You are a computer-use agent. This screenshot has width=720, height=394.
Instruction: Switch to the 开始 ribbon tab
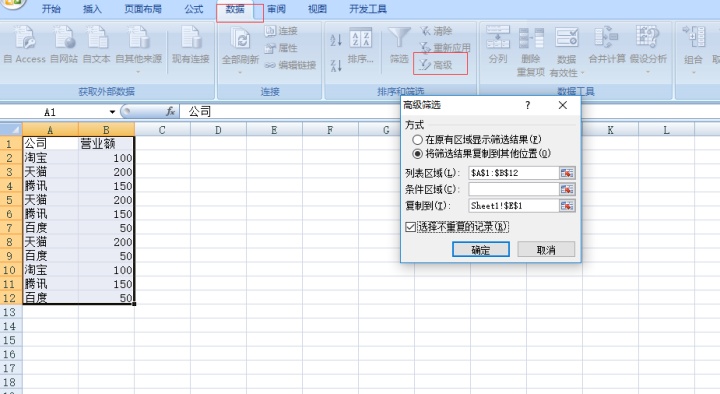pyautogui.click(x=51, y=9)
